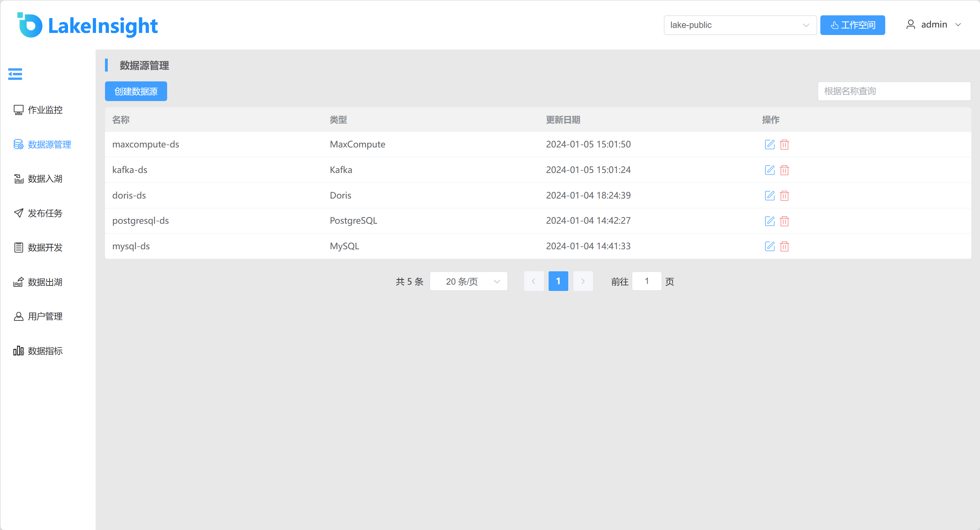
Task: Edit the postgresql-ds data source
Action: tap(770, 221)
